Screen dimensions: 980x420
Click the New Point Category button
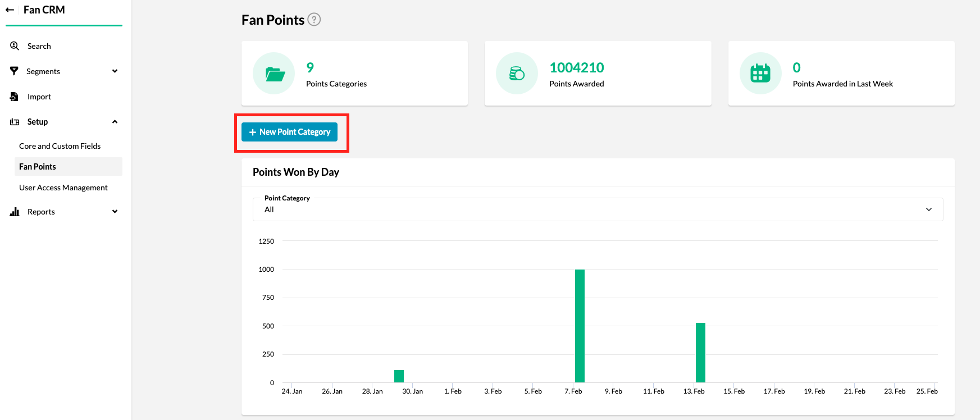tap(289, 132)
